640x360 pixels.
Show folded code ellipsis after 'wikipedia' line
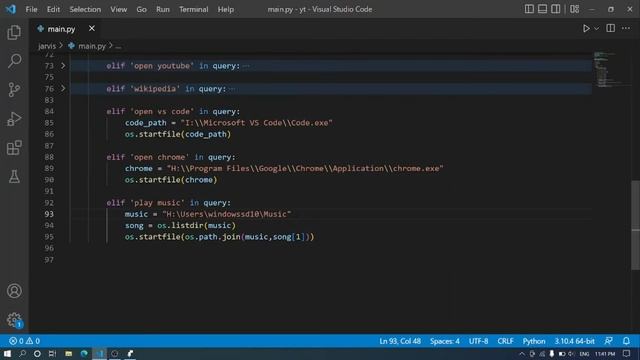pyautogui.click(x=232, y=89)
